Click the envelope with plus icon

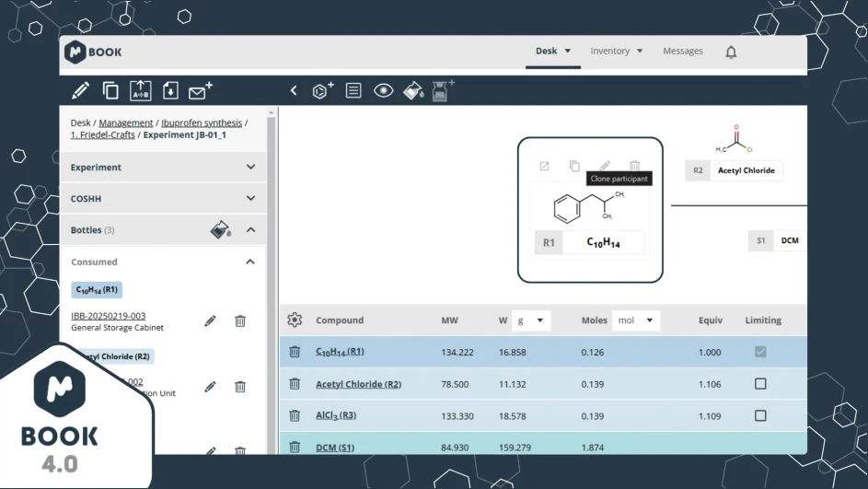click(201, 90)
